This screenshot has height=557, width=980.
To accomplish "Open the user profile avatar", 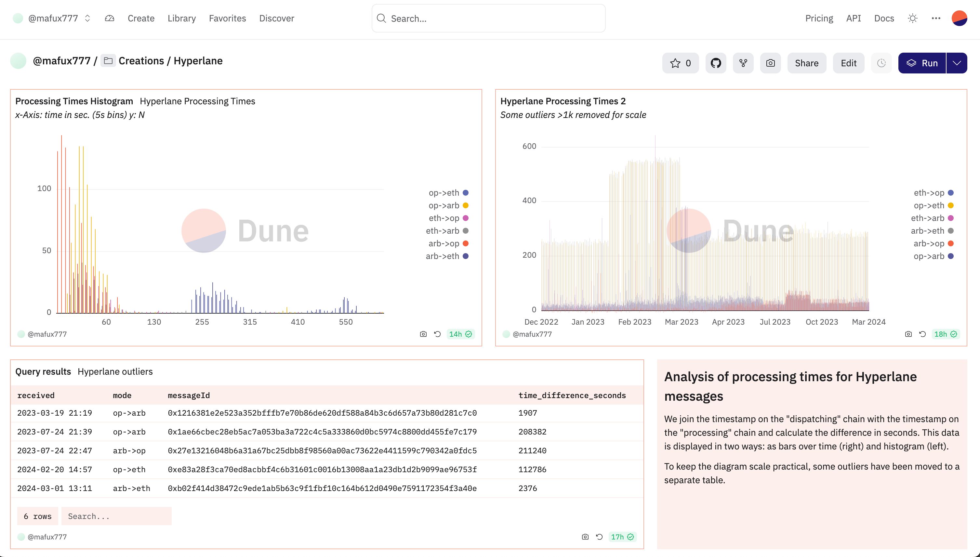I will coord(959,19).
